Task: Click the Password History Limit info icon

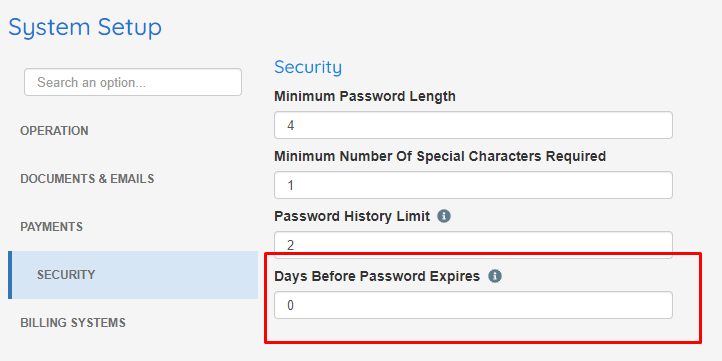Action: tap(443, 216)
